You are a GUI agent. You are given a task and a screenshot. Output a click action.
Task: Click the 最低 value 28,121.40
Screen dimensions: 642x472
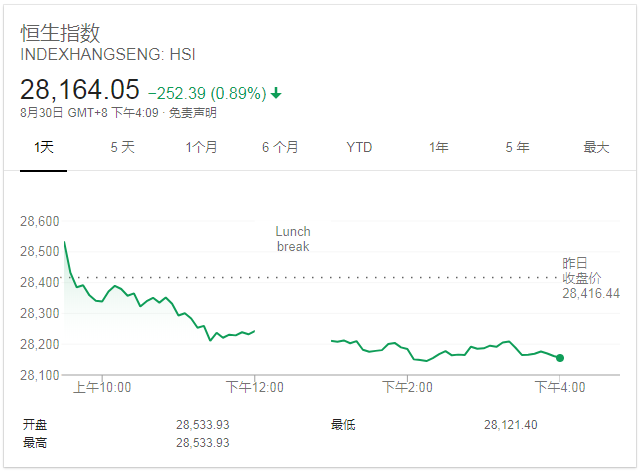click(x=511, y=425)
